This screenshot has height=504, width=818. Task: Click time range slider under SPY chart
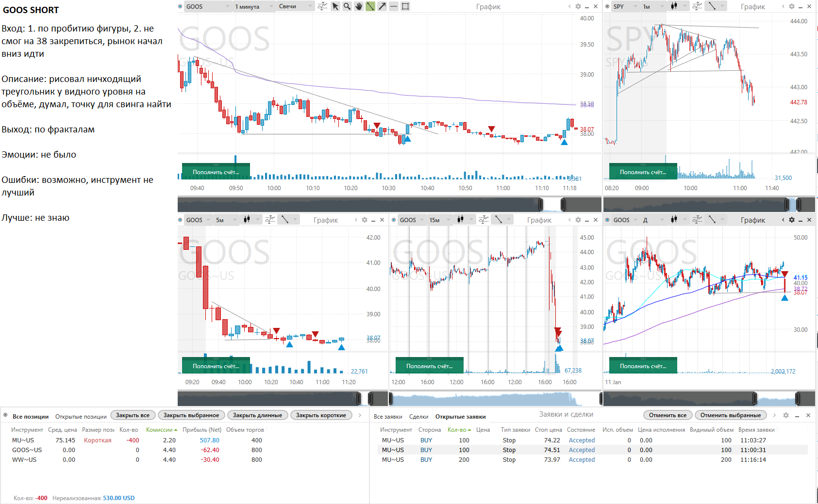point(709,204)
